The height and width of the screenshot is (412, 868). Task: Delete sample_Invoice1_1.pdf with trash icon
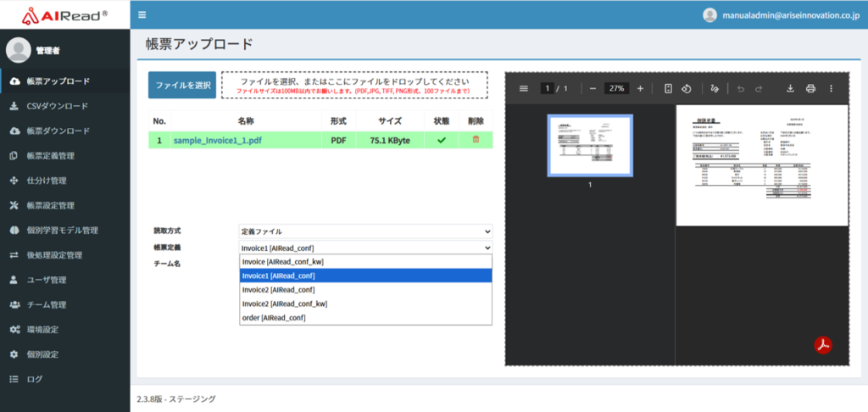475,140
